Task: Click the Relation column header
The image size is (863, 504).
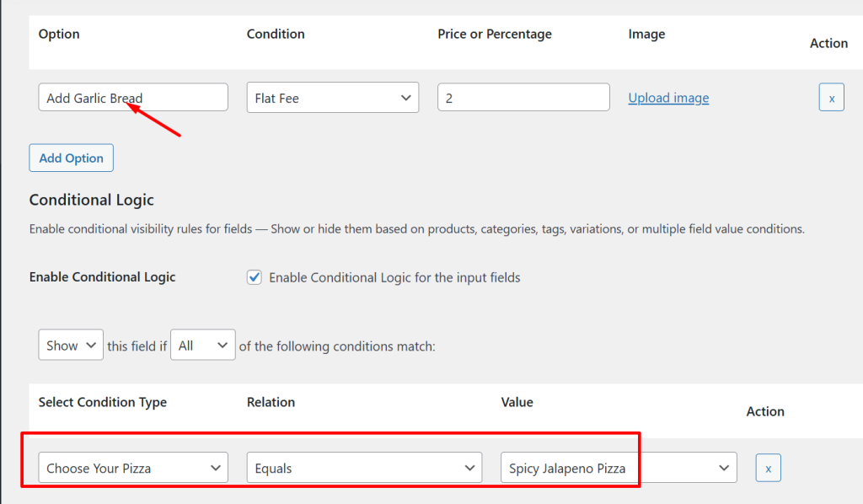Action: pyautogui.click(x=271, y=402)
